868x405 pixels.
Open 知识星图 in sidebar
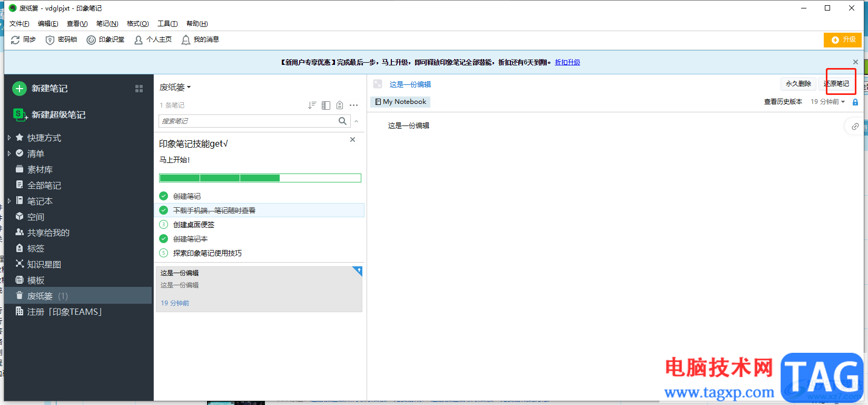pyautogui.click(x=44, y=264)
